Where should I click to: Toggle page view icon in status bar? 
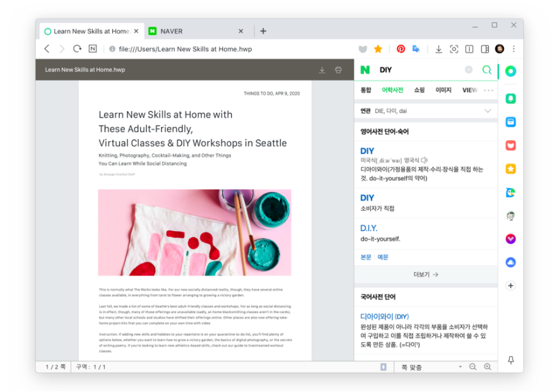[x=383, y=367]
